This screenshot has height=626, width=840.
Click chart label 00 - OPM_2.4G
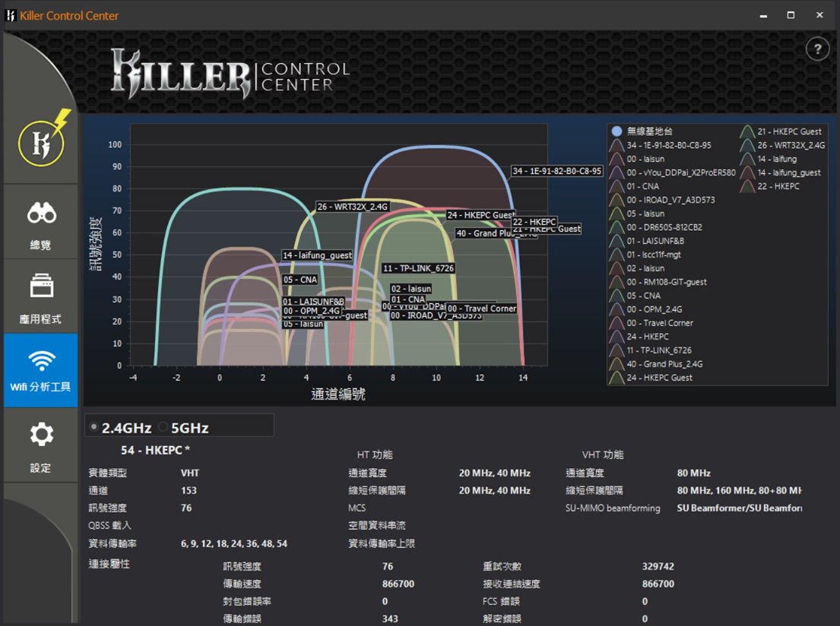[x=311, y=311]
